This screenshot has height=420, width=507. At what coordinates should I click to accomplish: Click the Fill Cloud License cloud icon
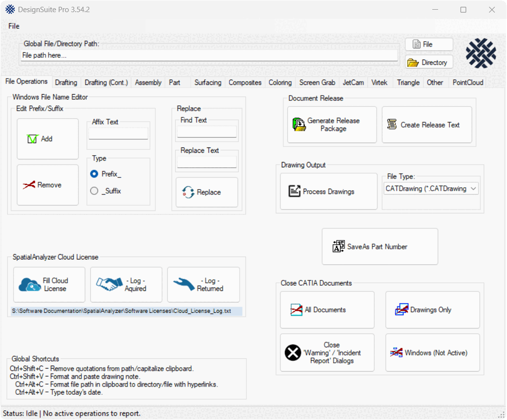click(x=30, y=285)
